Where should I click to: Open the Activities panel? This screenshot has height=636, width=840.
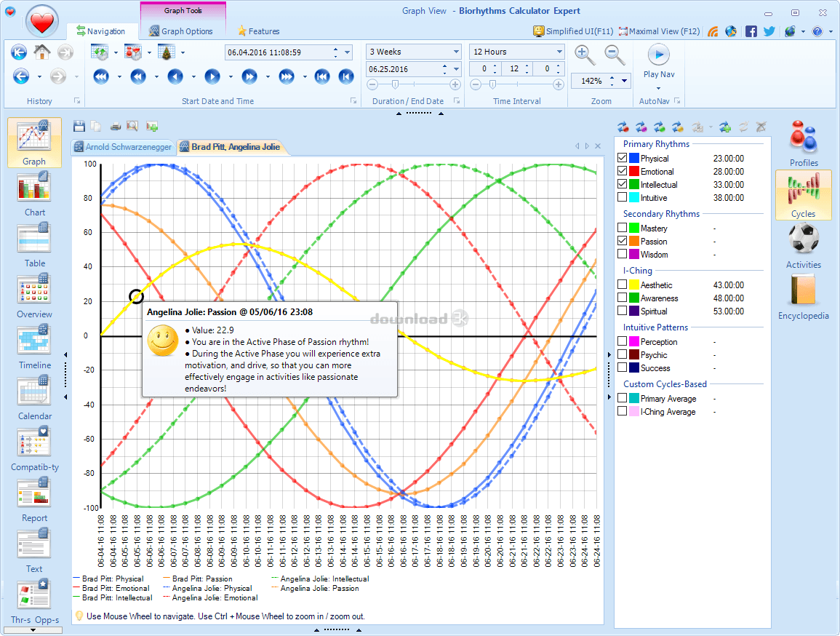click(804, 246)
